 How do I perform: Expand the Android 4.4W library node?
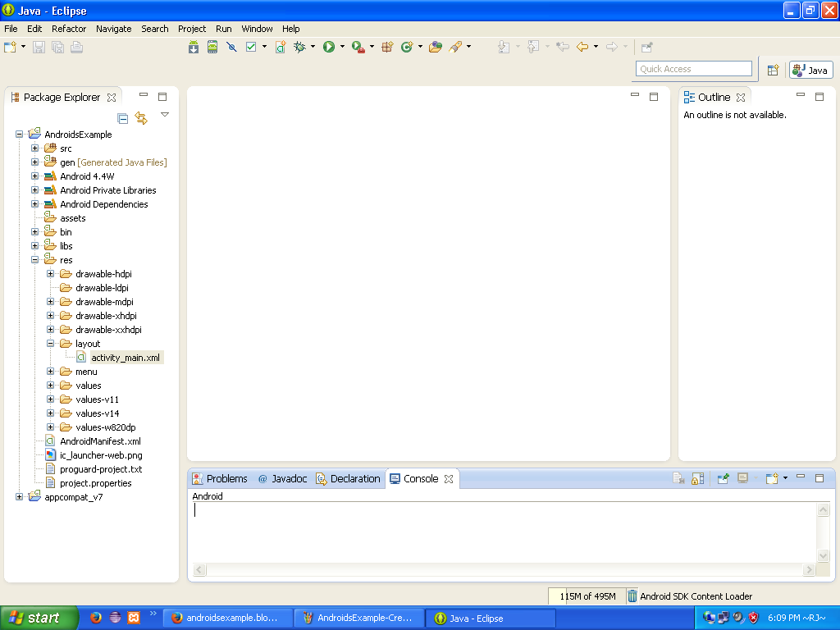(34, 176)
